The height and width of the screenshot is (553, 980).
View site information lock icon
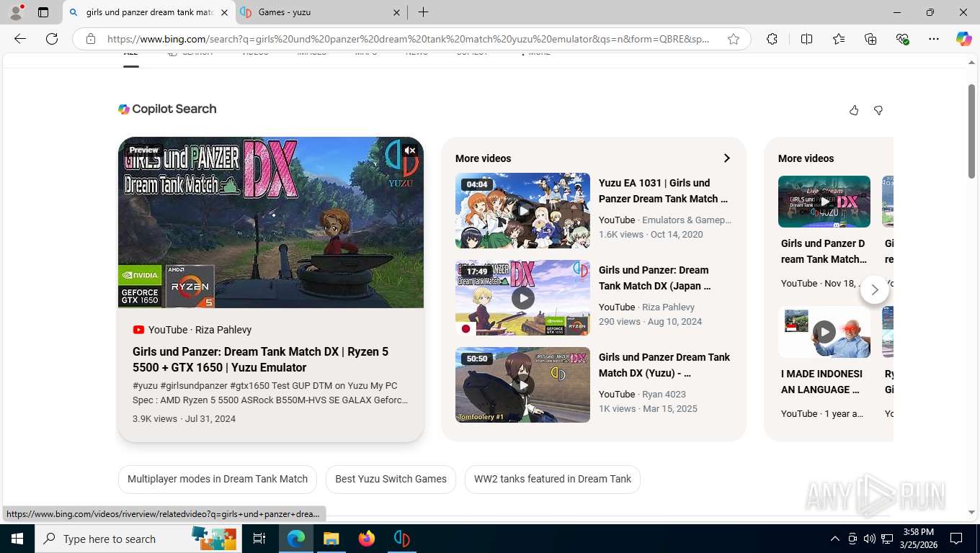click(x=91, y=39)
